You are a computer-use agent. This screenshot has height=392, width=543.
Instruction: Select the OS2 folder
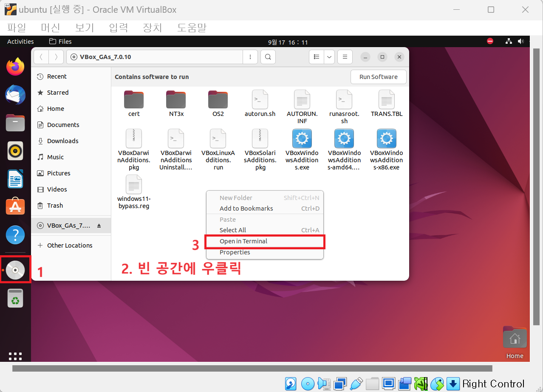(x=218, y=104)
